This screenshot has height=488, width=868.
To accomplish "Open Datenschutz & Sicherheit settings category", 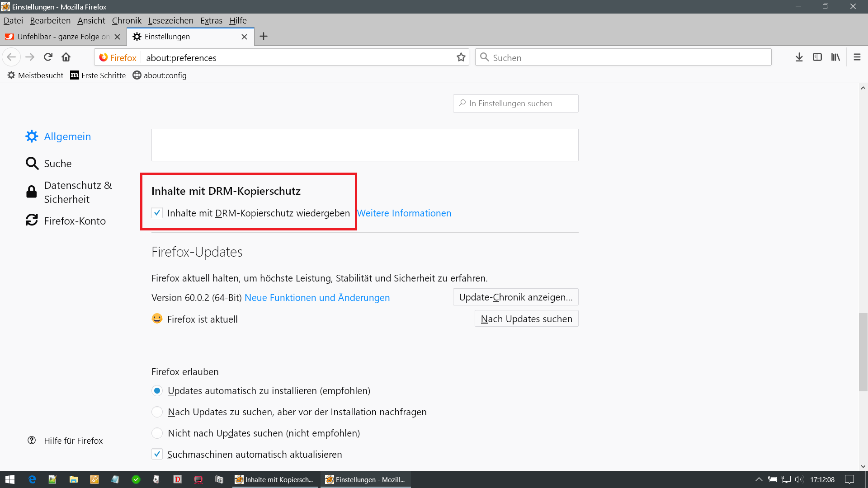I will pyautogui.click(x=78, y=192).
